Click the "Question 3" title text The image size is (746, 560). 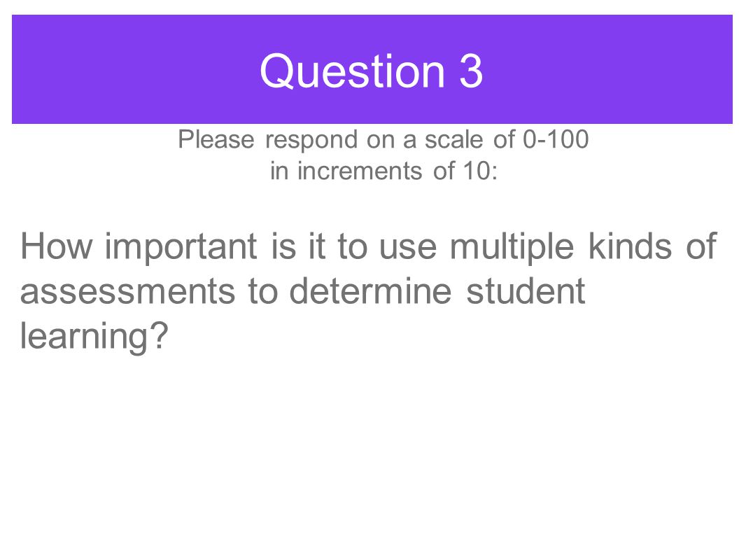tap(371, 71)
